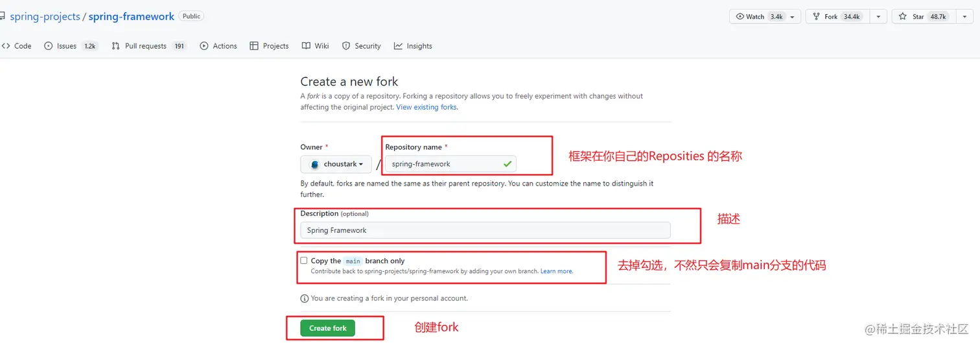The image size is (980, 347).
Task: Click the Code brackets icon
Action: point(6,46)
